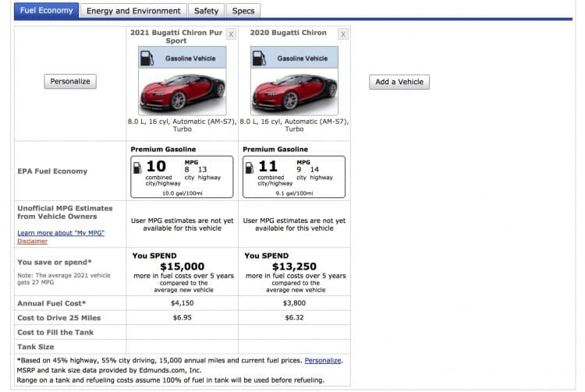Click the fuel pump icon on the 2021 Gasoline Vehicle banner
585x392 pixels.
click(x=147, y=58)
